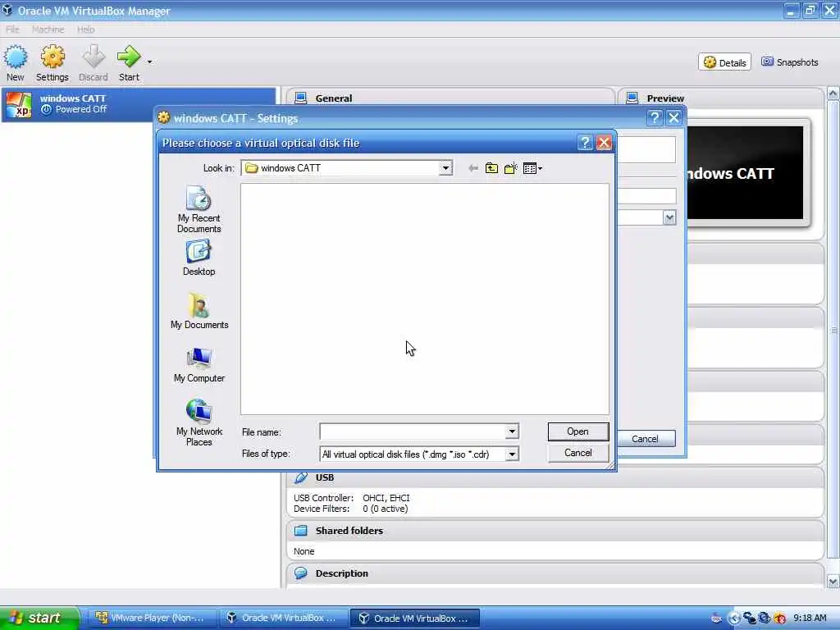Switch to the Details view button
This screenshot has height=630, width=840.
(x=725, y=62)
